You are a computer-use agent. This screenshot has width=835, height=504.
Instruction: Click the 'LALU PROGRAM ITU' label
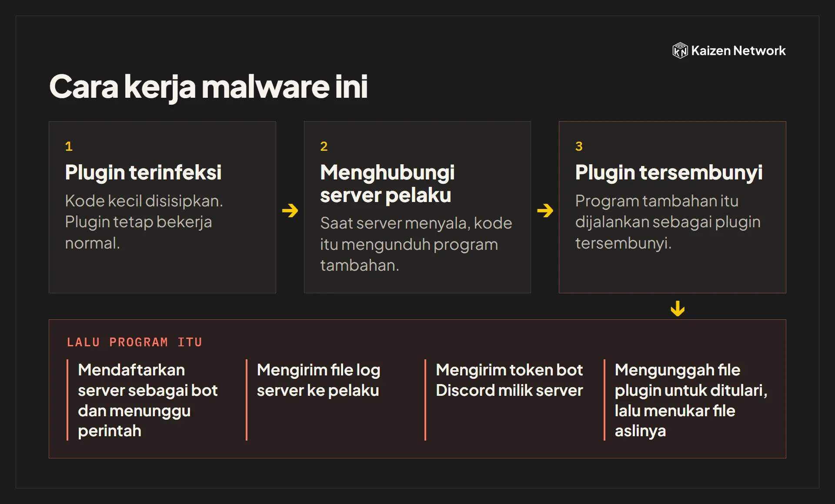click(x=134, y=342)
